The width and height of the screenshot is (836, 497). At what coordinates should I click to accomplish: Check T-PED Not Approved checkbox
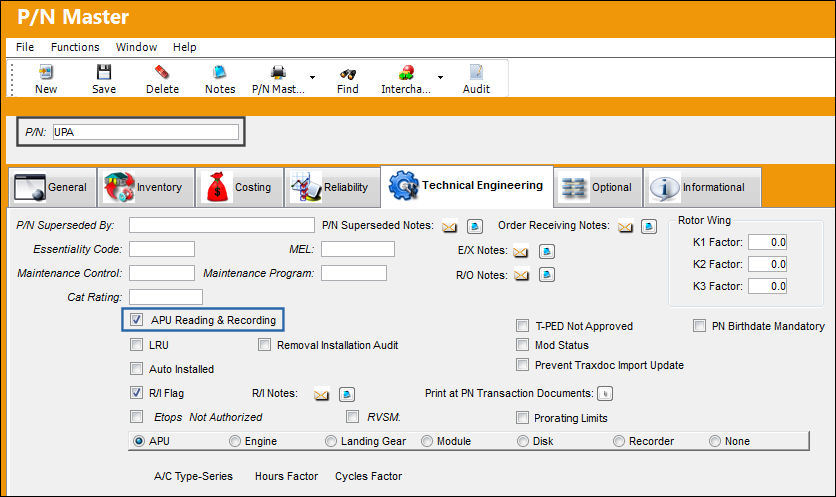(522, 325)
